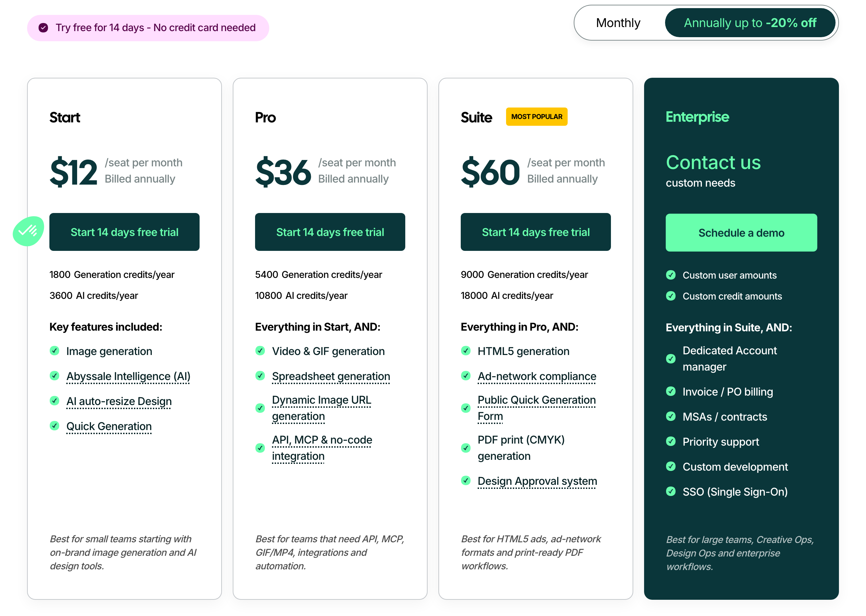Viewport: 866px width, 616px height.
Task: Click the green double-check floating badge icon
Action: click(28, 231)
